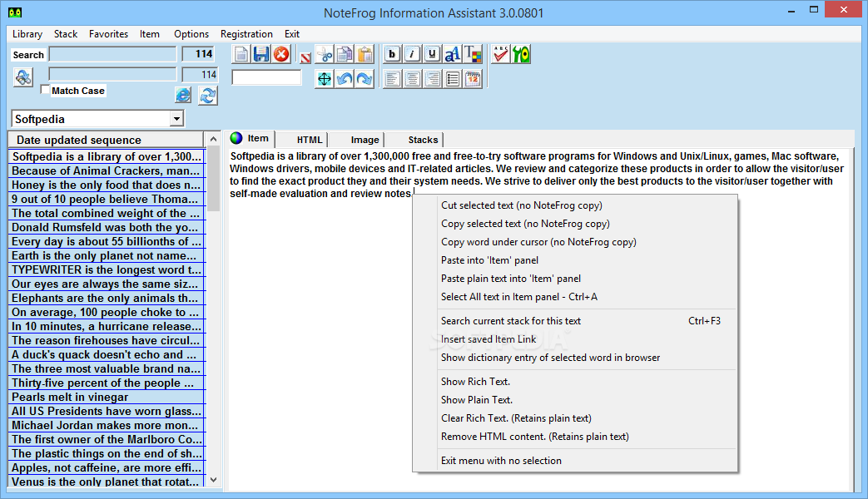Image resolution: width=868 pixels, height=499 pixels.
Task: Open the green wrench tools icon
Action: point(521,54)
